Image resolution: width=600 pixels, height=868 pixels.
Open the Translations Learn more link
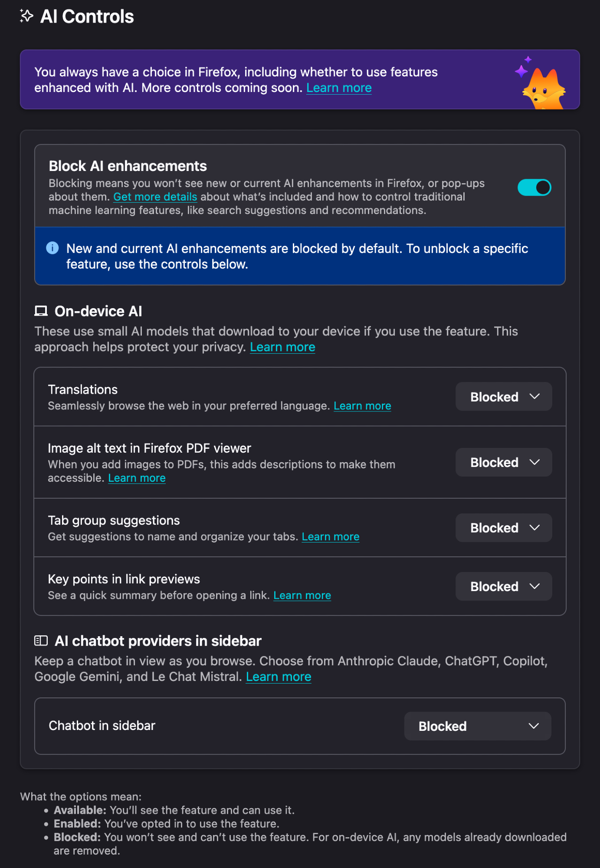362,406
